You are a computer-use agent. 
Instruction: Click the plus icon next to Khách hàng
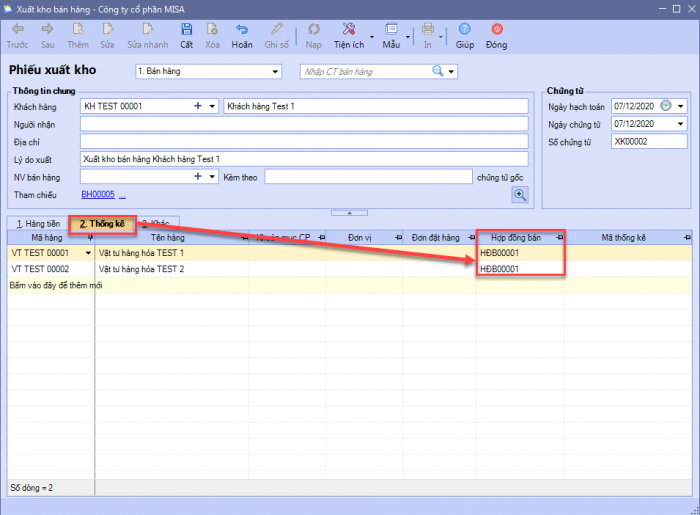197,106
